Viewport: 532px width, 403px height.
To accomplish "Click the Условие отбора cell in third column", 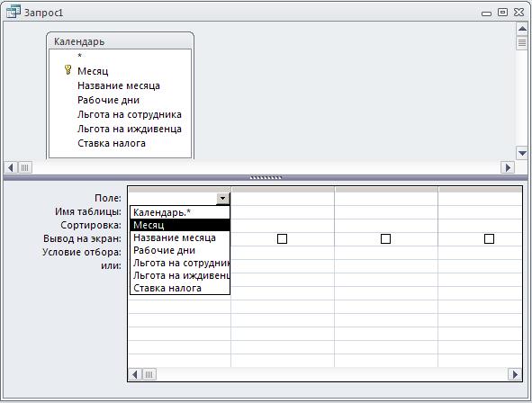I will tap(386, 253).
